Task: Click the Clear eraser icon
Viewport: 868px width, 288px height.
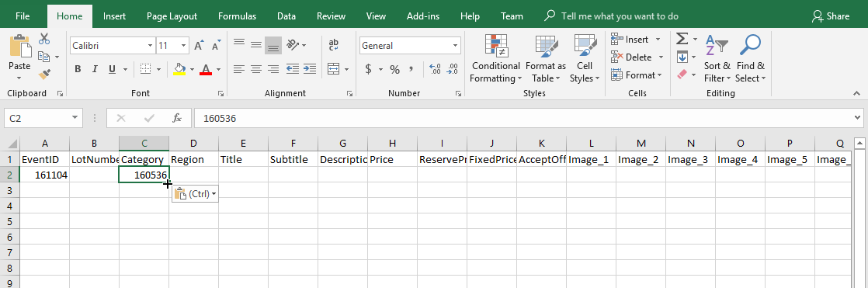Action: click(x=682, y=74)
